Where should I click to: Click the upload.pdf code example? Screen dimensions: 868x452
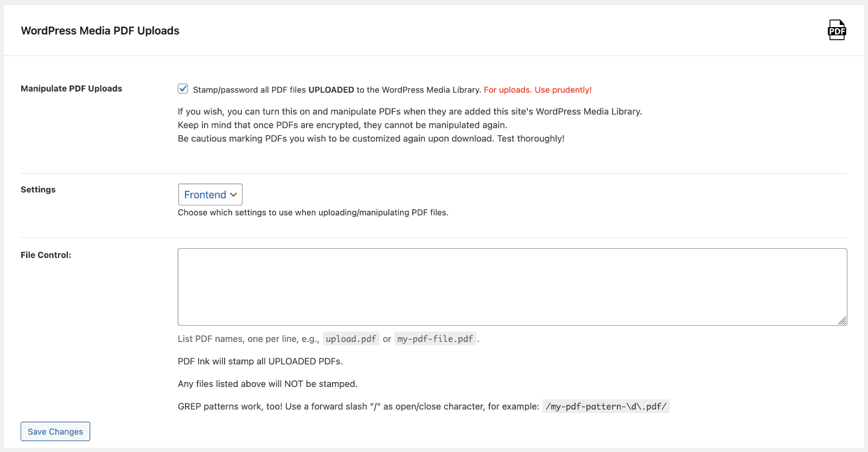coord(350,339)
